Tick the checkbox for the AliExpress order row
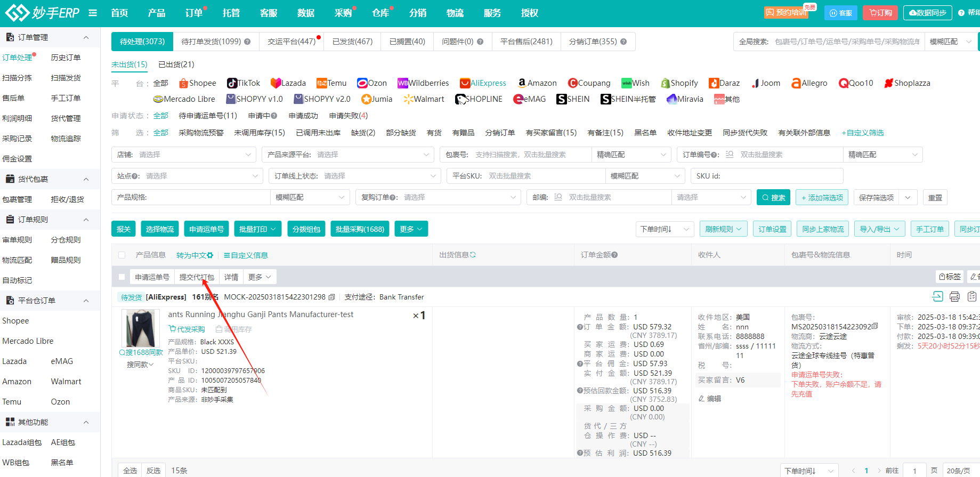 [x=122, y=277]
